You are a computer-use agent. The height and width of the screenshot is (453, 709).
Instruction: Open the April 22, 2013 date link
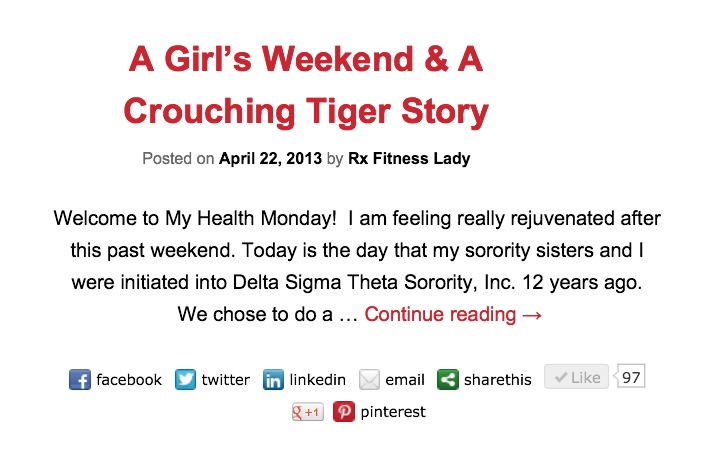270,158
